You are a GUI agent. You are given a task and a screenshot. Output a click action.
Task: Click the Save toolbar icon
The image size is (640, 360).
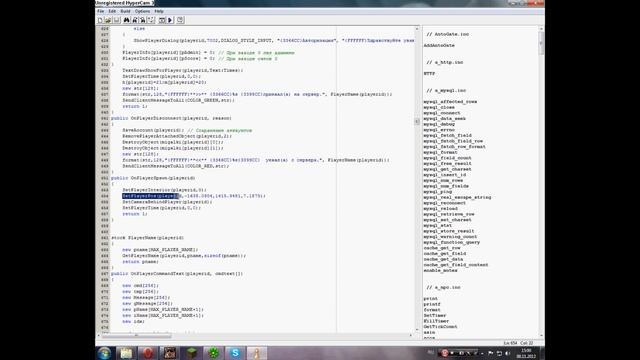[117, 20]
